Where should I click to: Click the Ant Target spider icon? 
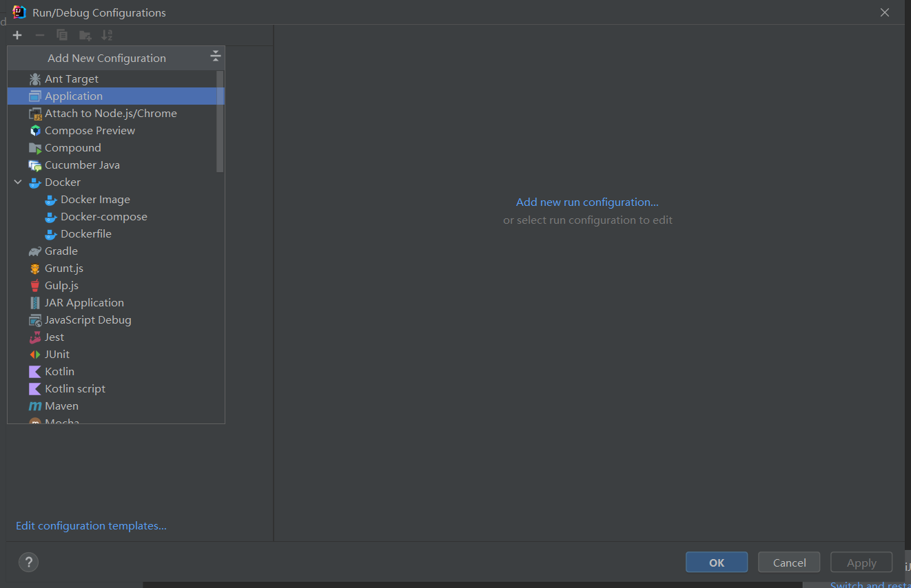click(35, 79)
